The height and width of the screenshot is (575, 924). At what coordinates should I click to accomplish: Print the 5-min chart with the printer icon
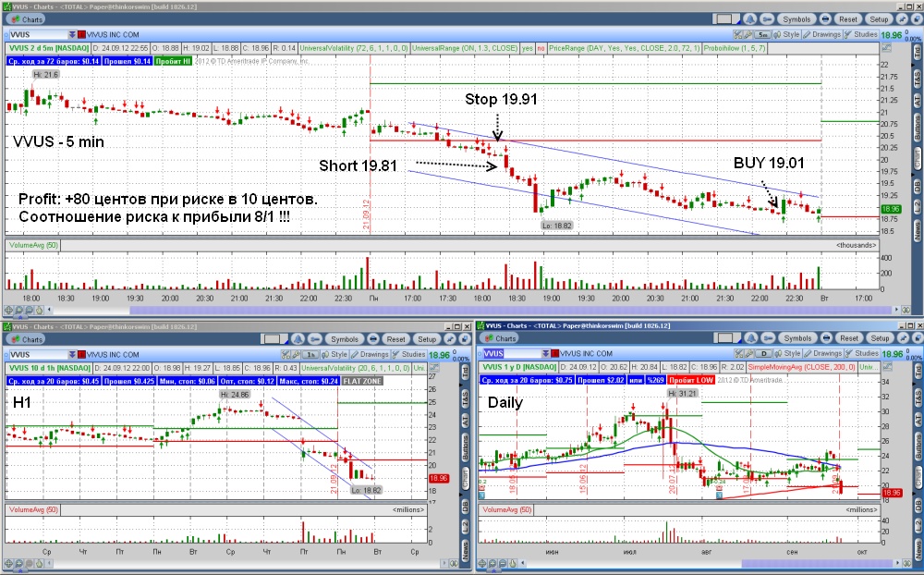click(825, 19)
